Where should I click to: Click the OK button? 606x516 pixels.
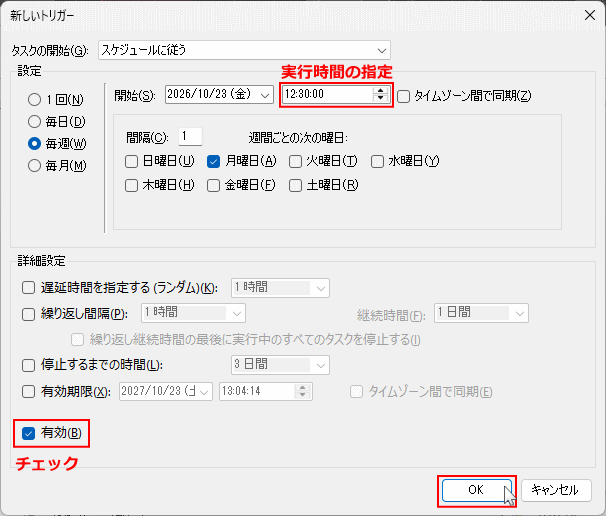coord(477,490)
